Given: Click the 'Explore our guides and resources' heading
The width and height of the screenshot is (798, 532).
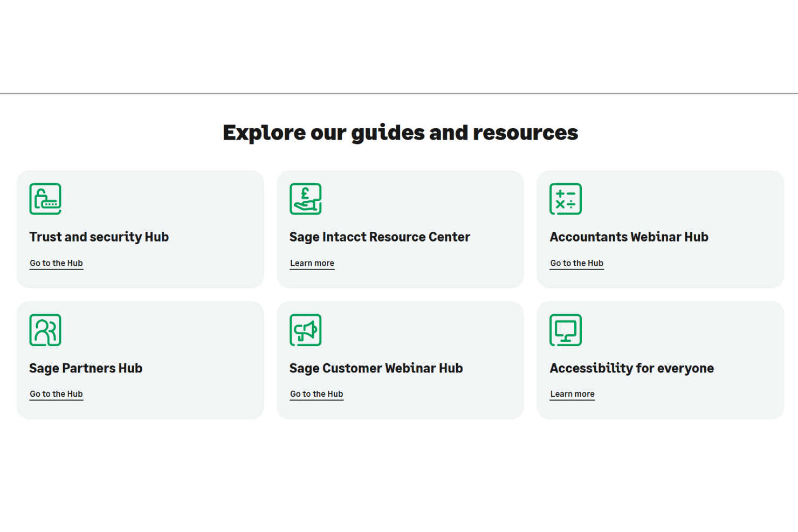Looking at the screenshot, I should pos(400,133).
